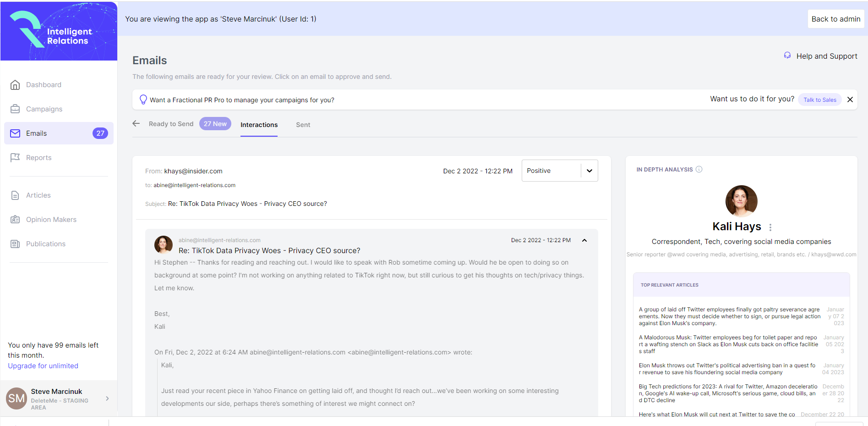The width and height of the screenshot is (868, 426).
Task: Go back using the left arrow icon
Action: 136,123
